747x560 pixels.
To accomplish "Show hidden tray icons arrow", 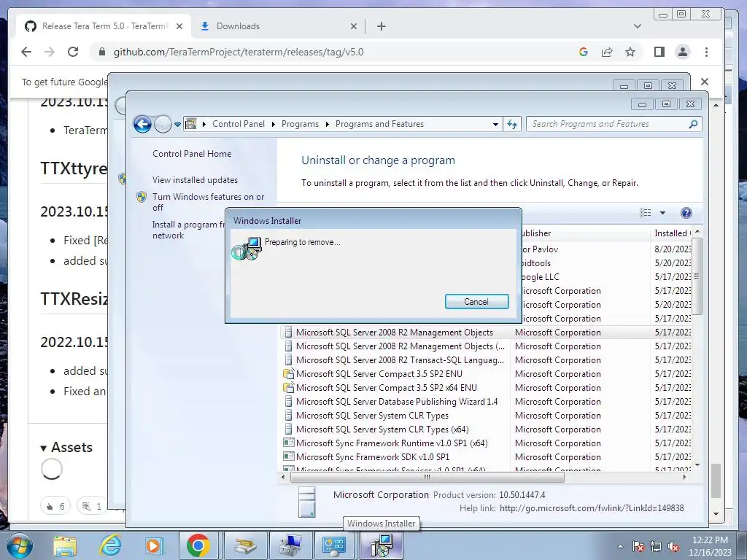I will pos(620,546).
